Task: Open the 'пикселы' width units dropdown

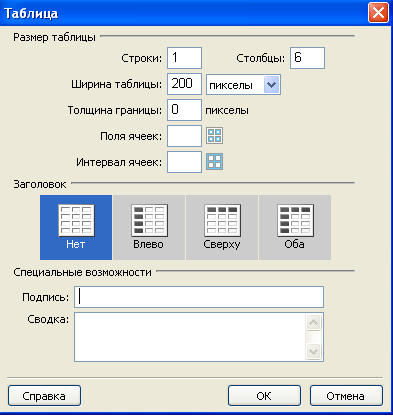Action: (x=243, y=85)
